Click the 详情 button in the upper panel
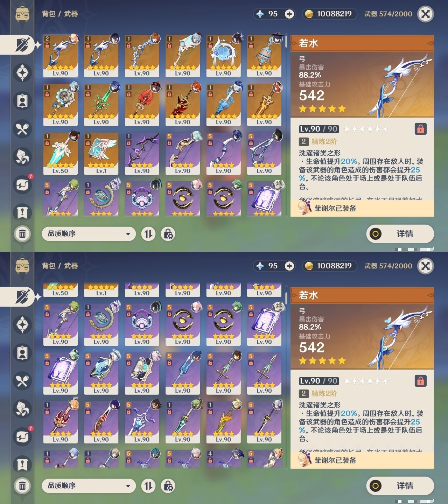The width and height of the screenshot is (448, 504). point(400,234)
